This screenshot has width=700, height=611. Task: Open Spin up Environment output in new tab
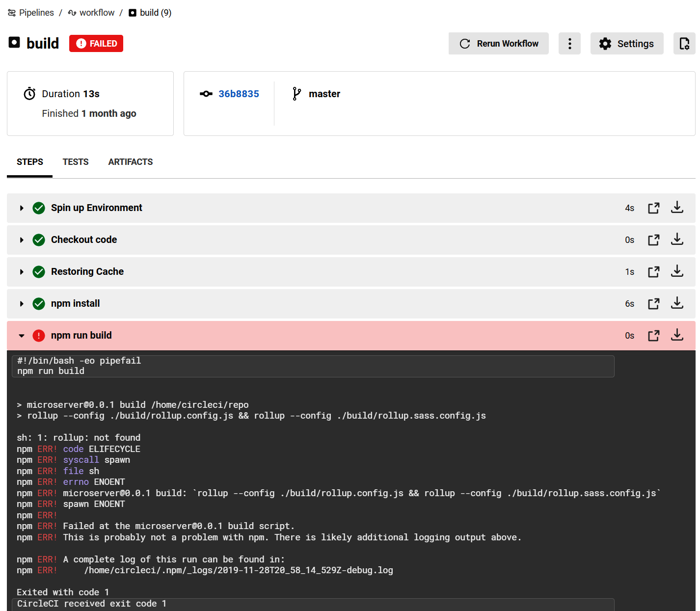click(x=653, y=208)
